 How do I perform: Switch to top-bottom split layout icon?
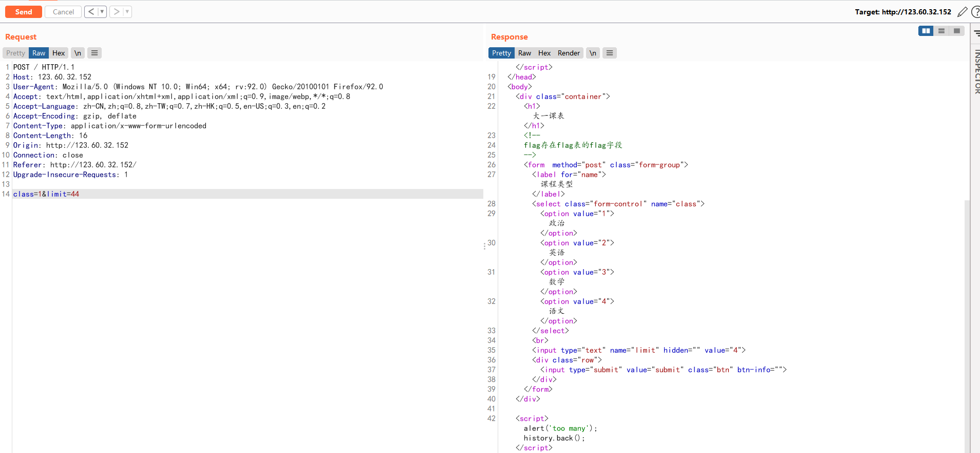pos(941,31)
